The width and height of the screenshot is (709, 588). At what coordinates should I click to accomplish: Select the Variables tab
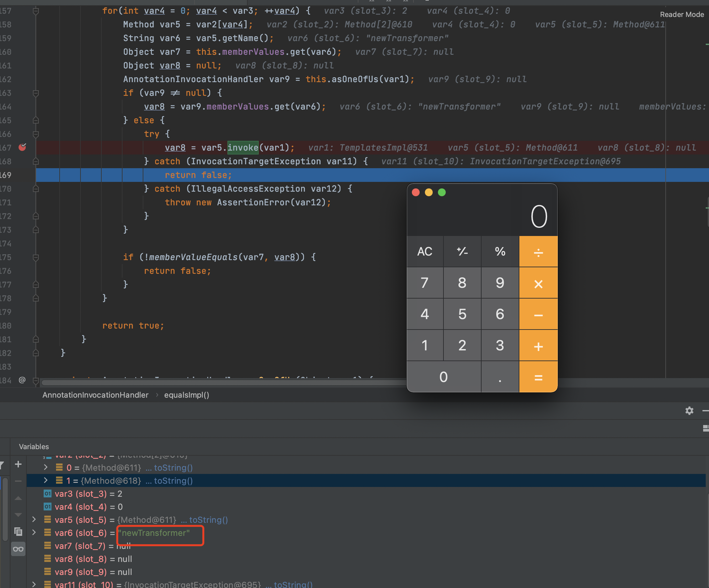[34, 447]
